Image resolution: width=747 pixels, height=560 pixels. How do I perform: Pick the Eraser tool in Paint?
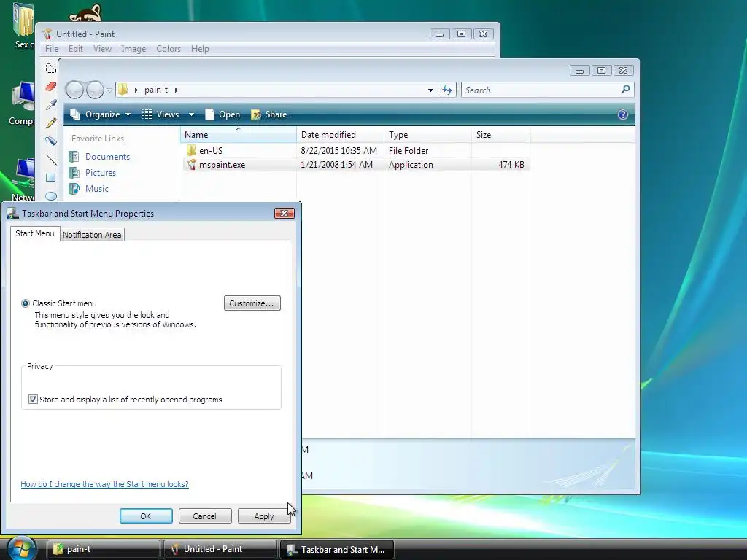[51, 87]
